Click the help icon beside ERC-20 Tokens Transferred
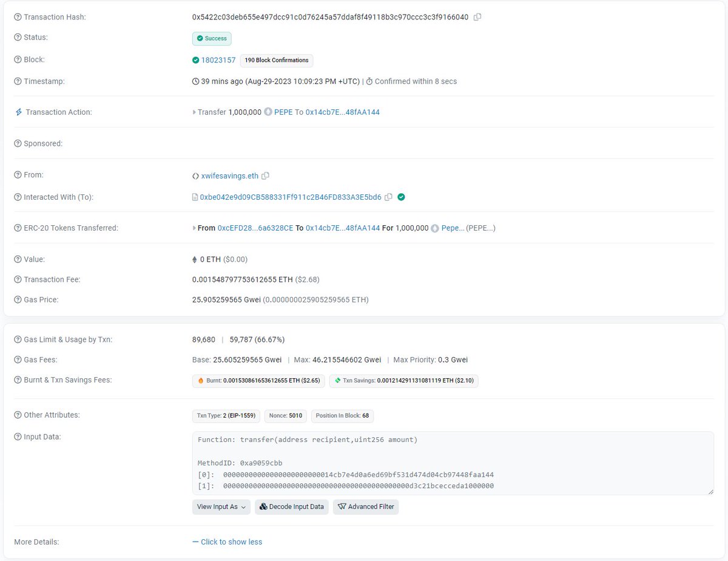728x561 pixels. (18, 228)
